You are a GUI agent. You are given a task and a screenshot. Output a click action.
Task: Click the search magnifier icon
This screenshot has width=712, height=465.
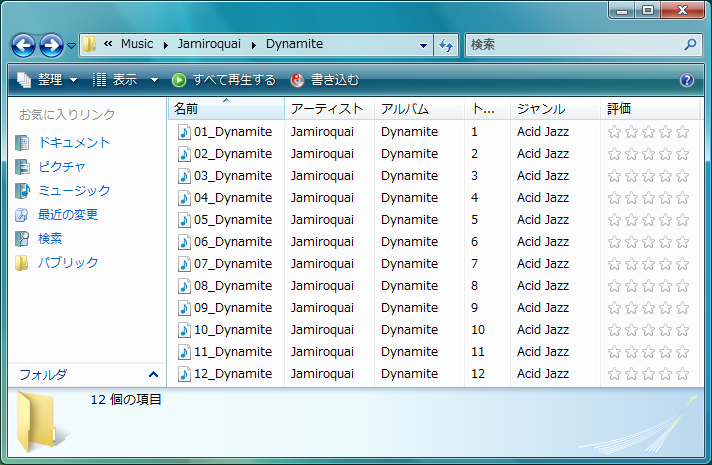click(x=690, y=45)
